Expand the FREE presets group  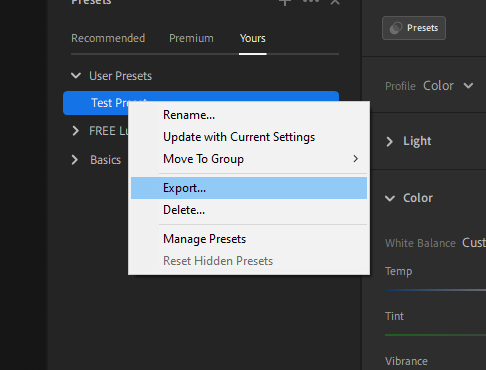75,131
